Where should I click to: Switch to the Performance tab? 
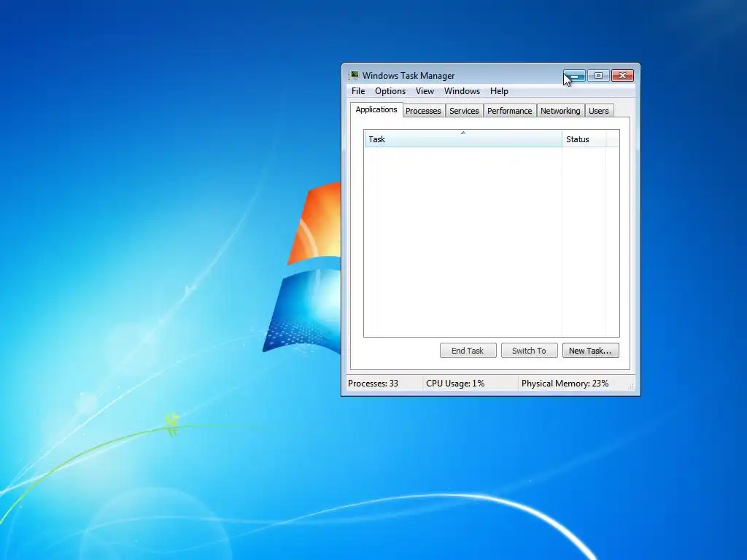point(509,111)
